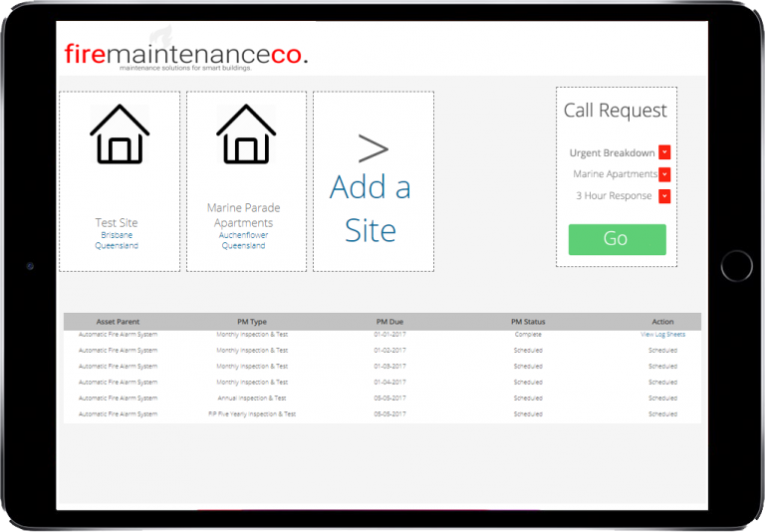Click the Marine Parade Apartments house icon
The image size is (765, 532).
(246, 134)
